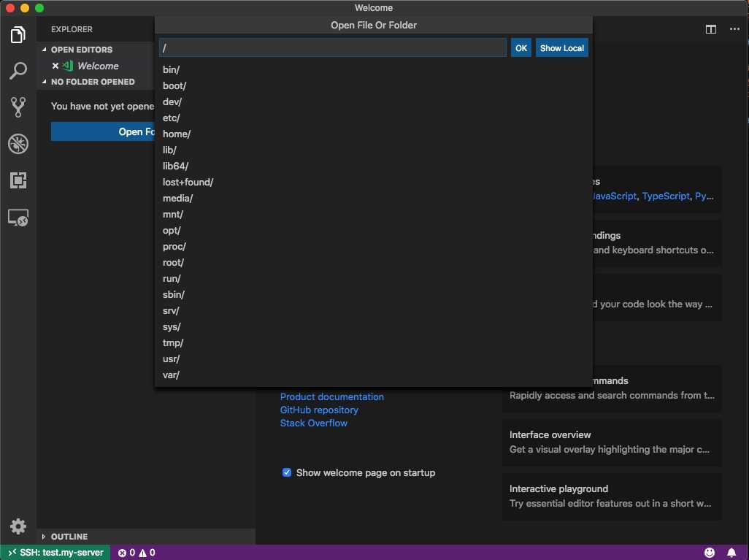This screenshot has height=560, width=749.
Task: Open the Manage gear icon
Action: click(x=18, y=526)
